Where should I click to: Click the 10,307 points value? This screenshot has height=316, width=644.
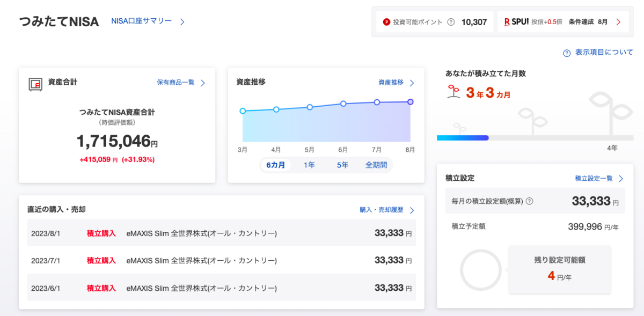click(474, 22)
